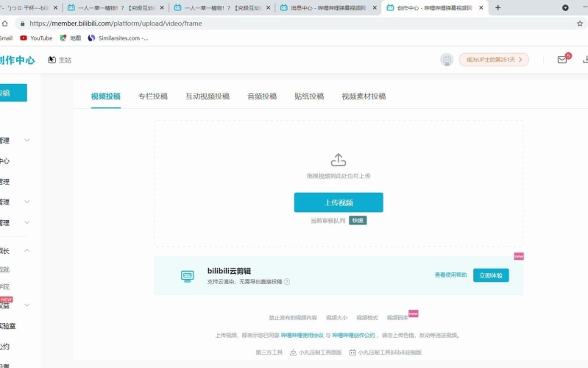Screen dimensions: 588x368
Task: Switch to the 专栏投稿 tab
Action: coord(153,96)
